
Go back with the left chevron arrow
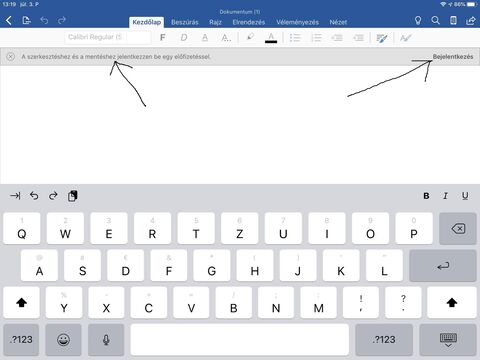coord(9,21)
